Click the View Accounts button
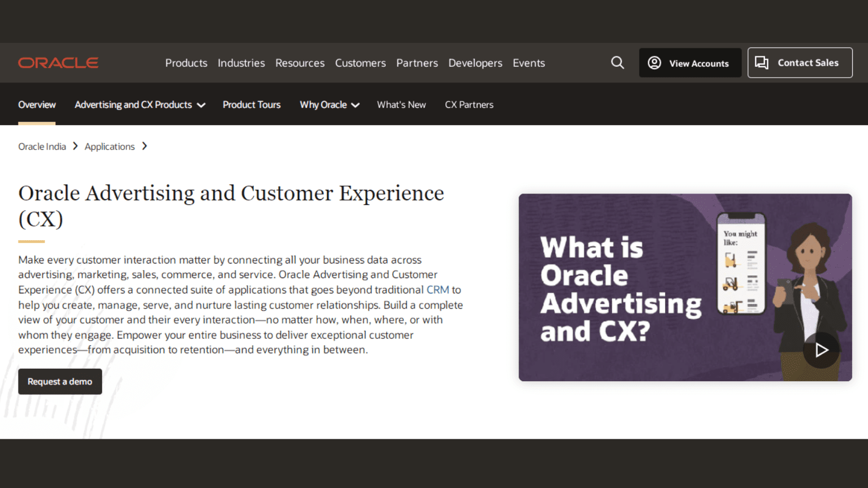Viewport: 868px width, 488px height. tap(690, 63)
